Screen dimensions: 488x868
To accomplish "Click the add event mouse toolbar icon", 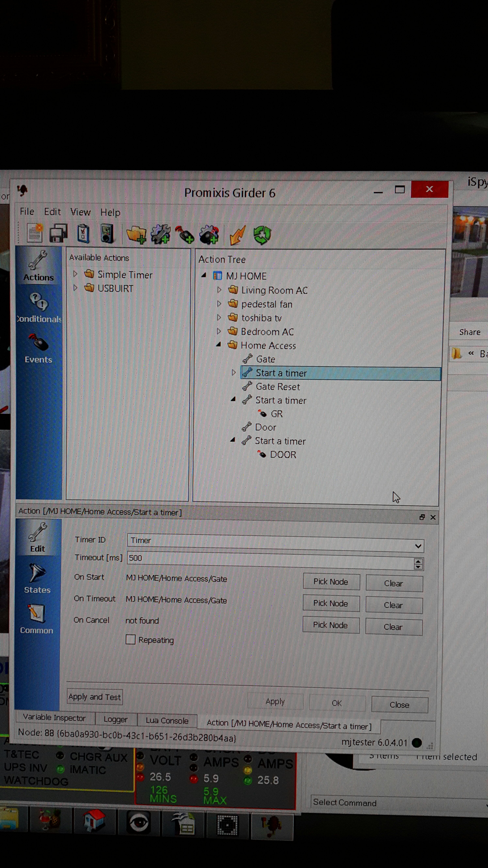I will tap(185, 234).
